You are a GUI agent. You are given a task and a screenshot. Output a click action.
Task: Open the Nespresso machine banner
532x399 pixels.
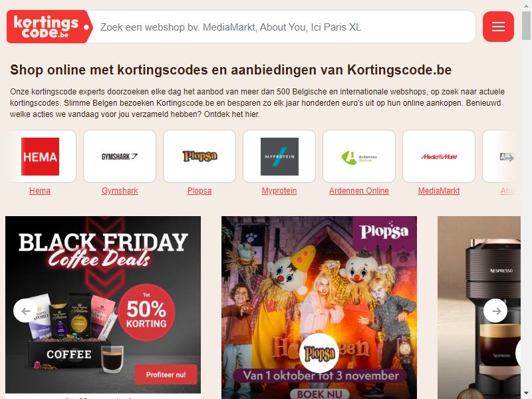pyautogui.click(x=479, y=307)
